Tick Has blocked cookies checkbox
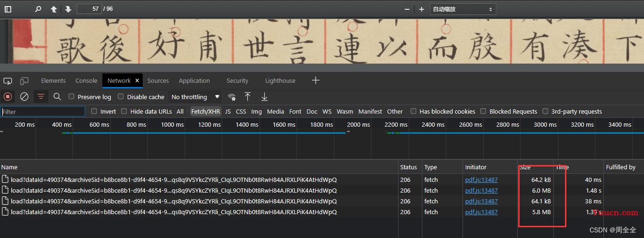 click(413, 111)
